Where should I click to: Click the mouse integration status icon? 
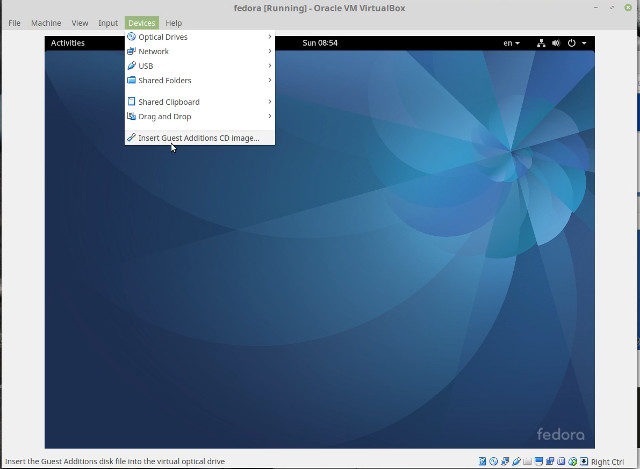tap(572, 461)
